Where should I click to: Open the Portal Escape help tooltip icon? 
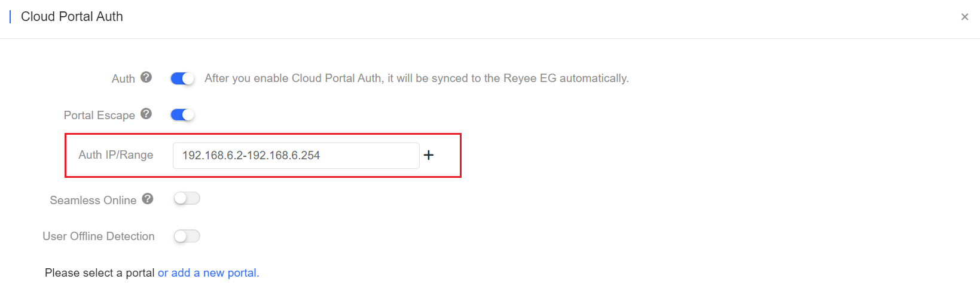click(146, 114)
